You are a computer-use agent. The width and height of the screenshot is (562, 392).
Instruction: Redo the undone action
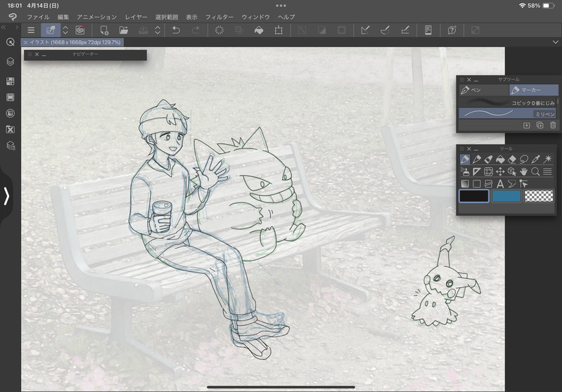[196, 30]
